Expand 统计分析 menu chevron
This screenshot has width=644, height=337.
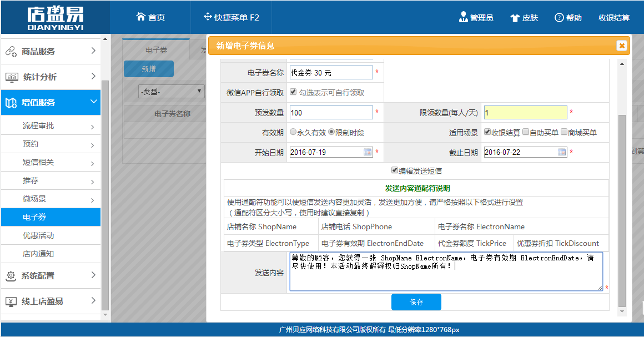(x=93, y=76)
